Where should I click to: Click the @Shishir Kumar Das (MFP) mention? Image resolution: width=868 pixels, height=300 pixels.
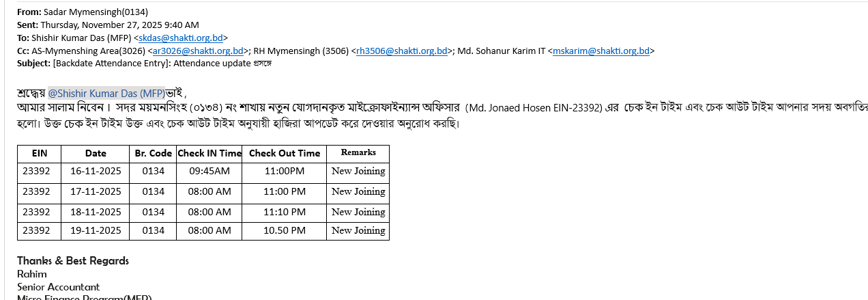tap(106, 93)
